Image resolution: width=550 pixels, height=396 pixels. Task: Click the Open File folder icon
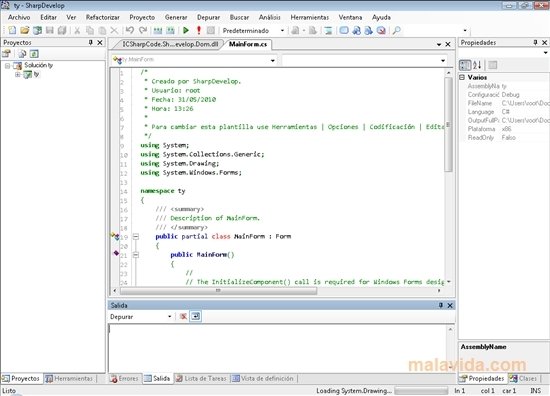coord(24,31)
